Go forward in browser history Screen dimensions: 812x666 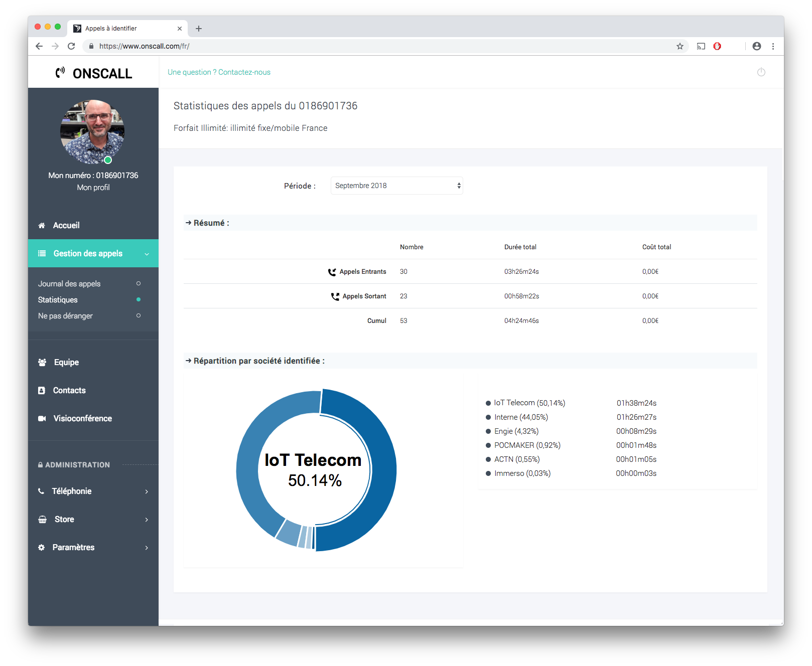[x=55, y=46]
